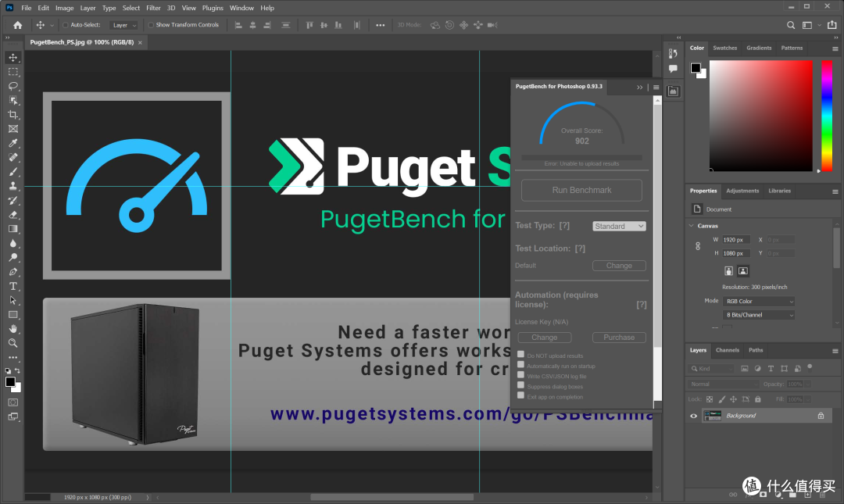The height and width of the screenshot is (504, 844).
Task: Select the Lasso tool
Action: 13,86
